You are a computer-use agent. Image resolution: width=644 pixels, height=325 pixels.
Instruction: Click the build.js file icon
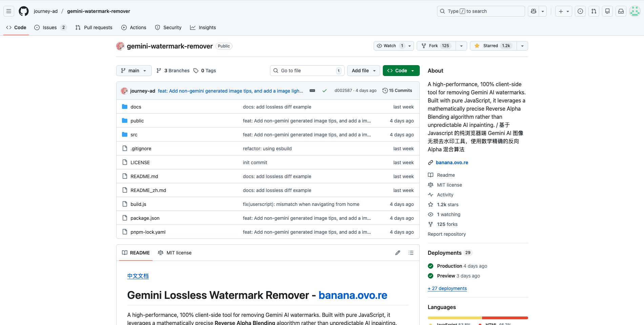click(x=125, y=204)
